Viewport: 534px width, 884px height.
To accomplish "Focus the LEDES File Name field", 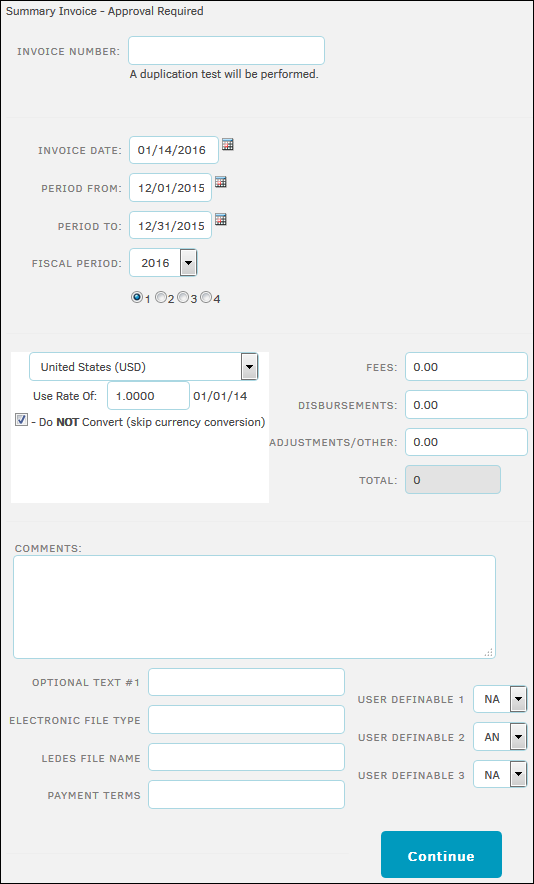I will tap(246, 757).
